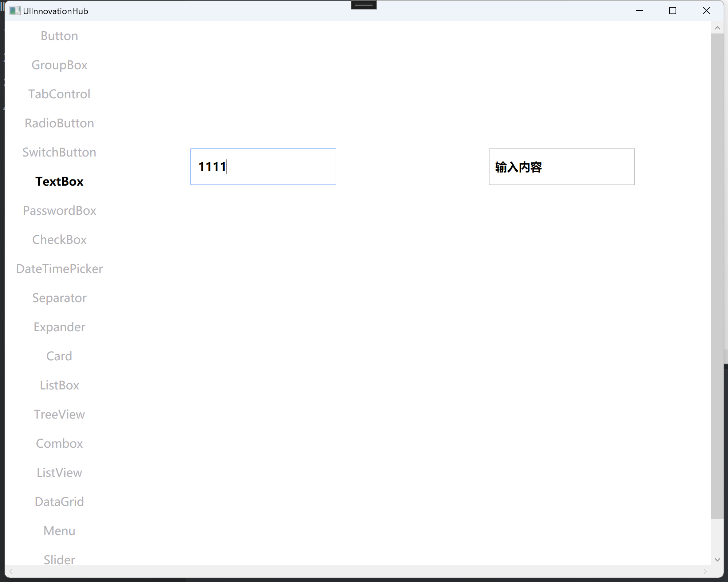Maximize the UIInnovationHub window
This screenshot has height=582, width=728.
click(673, 11)
